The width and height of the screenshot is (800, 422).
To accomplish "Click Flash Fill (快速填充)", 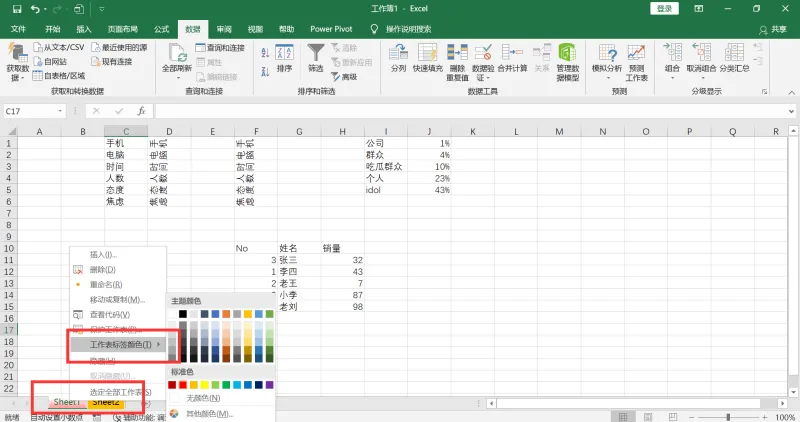I will point(428,58).
